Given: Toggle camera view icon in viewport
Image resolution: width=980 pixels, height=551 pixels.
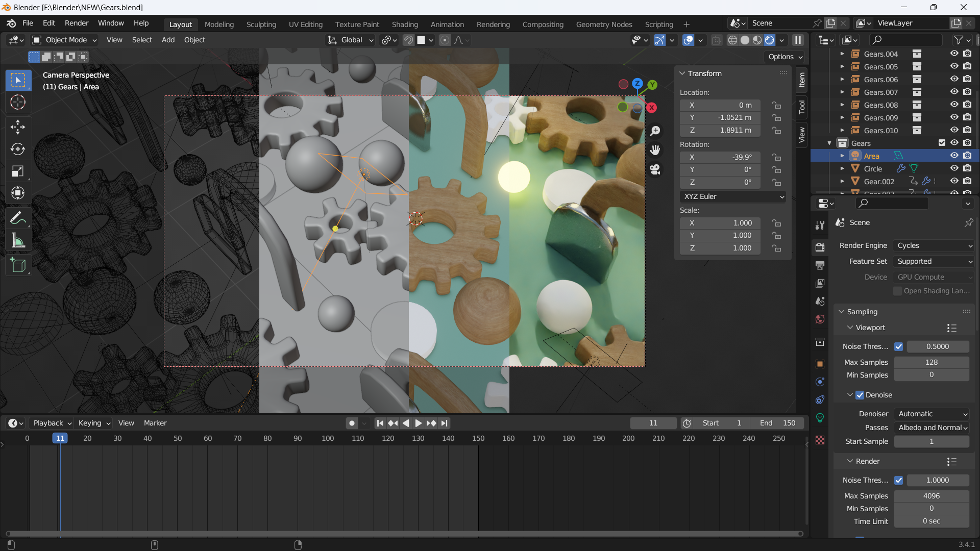Looking at the screenshot, I should tap(655, 169).
